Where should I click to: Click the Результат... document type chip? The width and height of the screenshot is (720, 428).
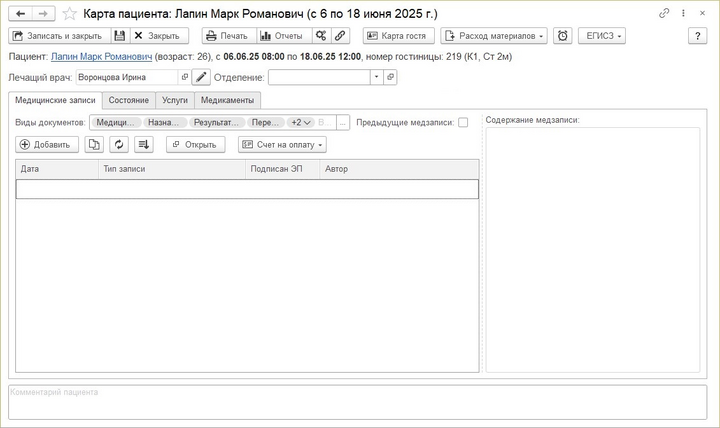[x=217, y=123]
